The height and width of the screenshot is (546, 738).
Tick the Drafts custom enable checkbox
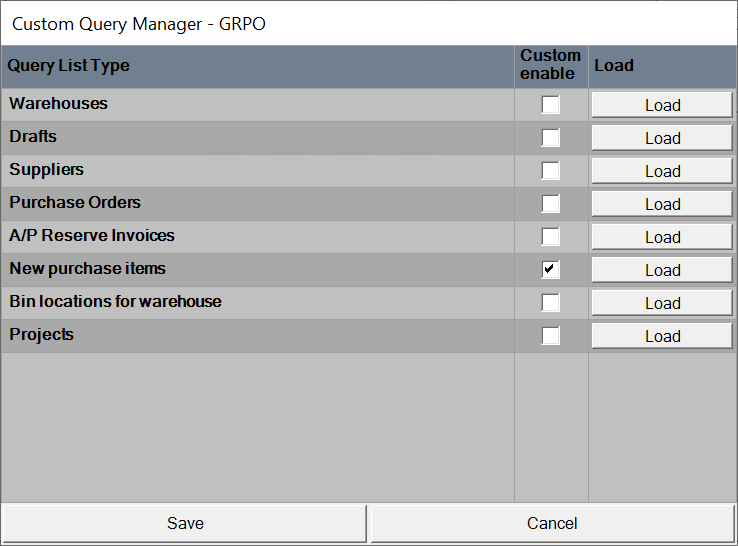(551, 138)
